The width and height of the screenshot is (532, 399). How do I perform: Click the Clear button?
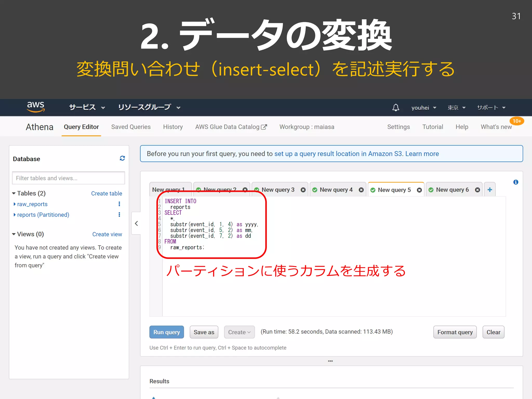point(493,332)
